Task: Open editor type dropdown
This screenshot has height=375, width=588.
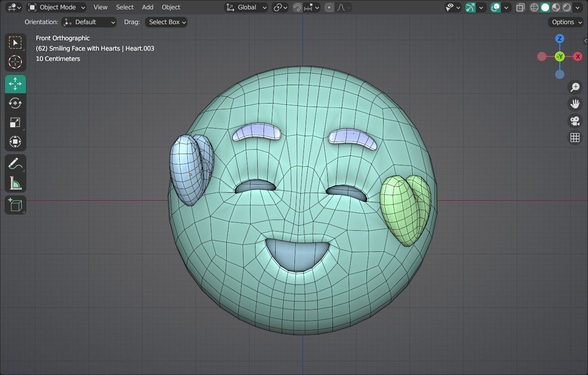Action: pyautogui.click(x=14, y=7)
